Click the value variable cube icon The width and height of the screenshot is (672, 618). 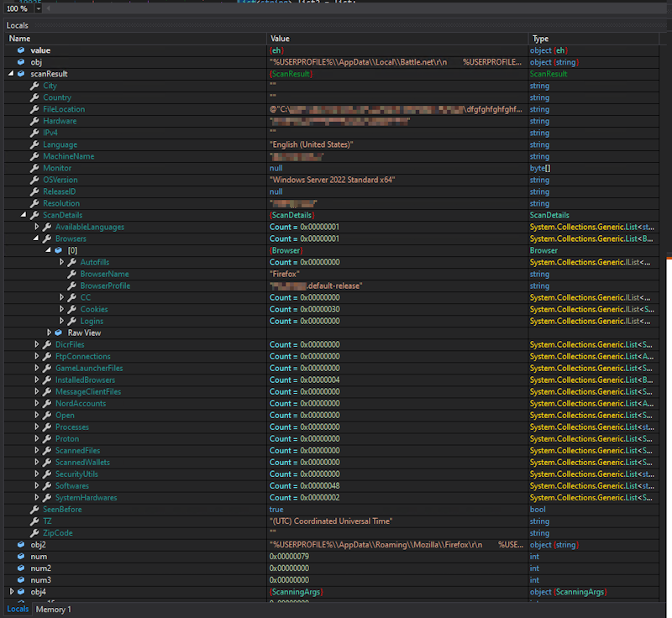tap(21, 50)
